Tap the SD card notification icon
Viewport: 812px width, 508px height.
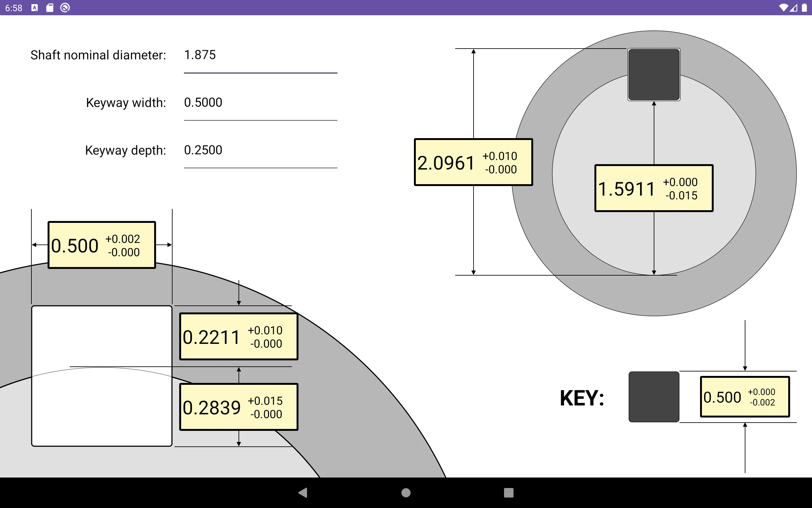coord(50,8)
